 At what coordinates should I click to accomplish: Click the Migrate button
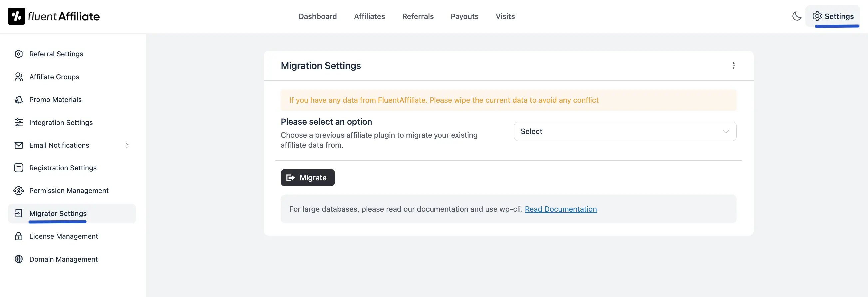pyautogui.click(x=308, y=178)
